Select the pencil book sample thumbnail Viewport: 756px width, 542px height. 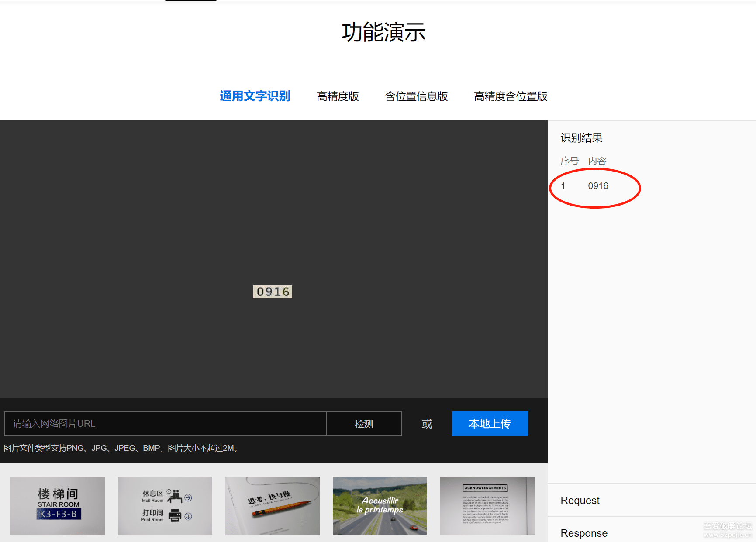pos(273,506)
